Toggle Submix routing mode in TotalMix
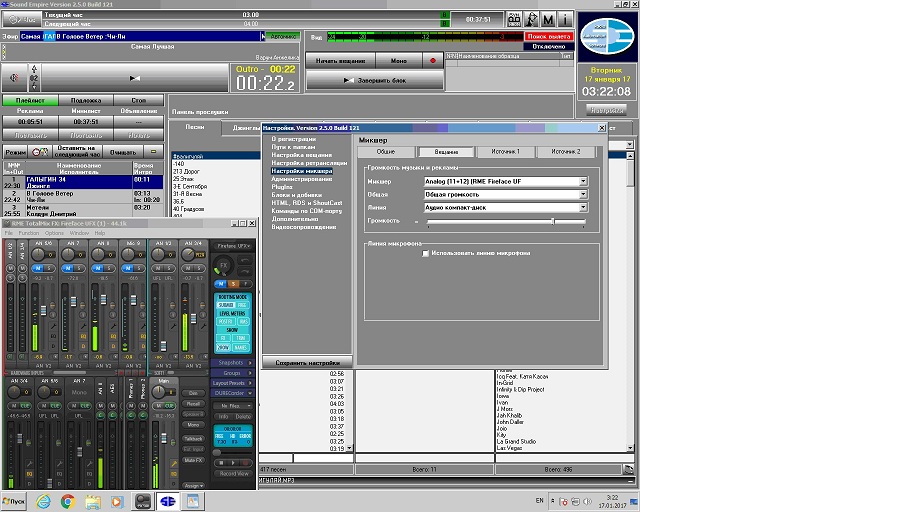The height and width of the screenshot is (512, 918). pos(225,305)
